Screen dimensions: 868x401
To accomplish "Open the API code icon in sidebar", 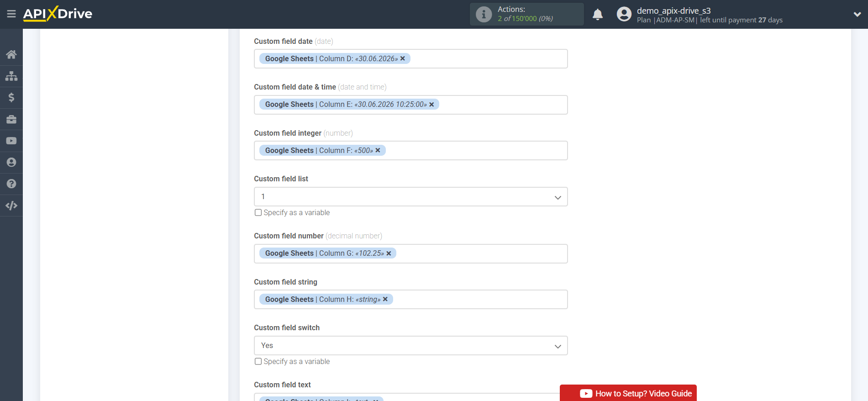I will coord(11,206).
